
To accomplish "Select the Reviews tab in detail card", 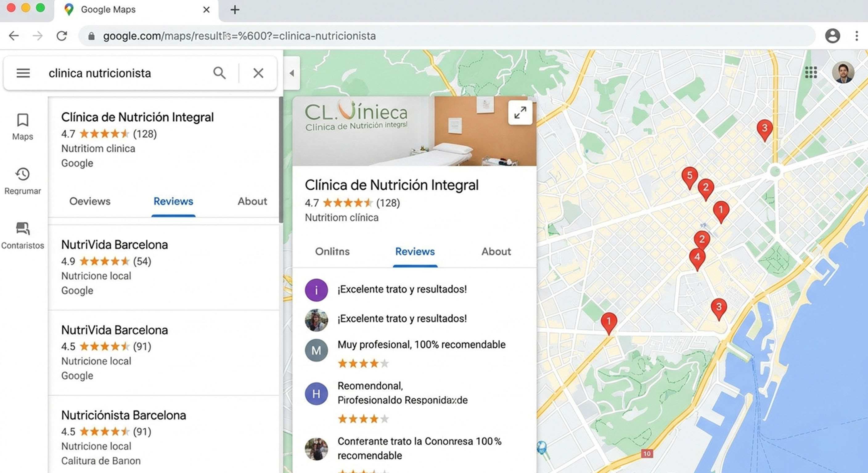I will [x=415, y=252].
